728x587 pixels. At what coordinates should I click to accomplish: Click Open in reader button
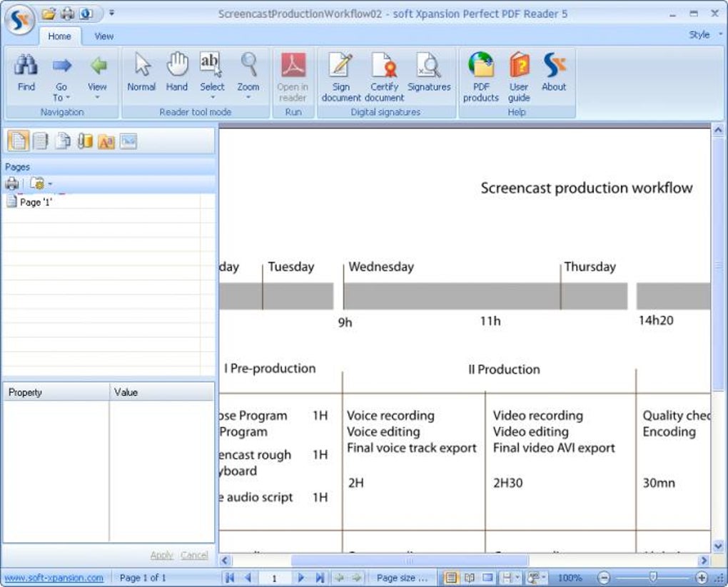pos(293,78)
